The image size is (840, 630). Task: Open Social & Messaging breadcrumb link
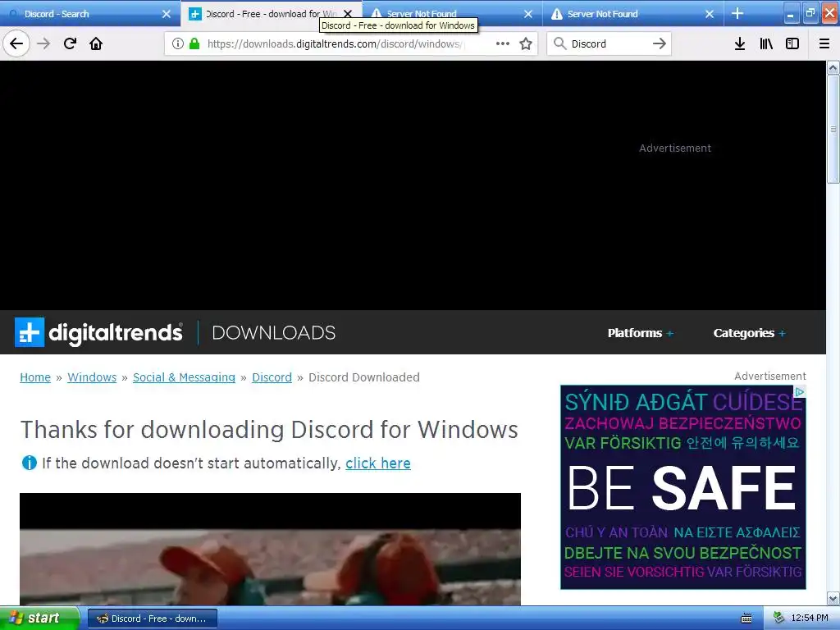tap(185, 377)
